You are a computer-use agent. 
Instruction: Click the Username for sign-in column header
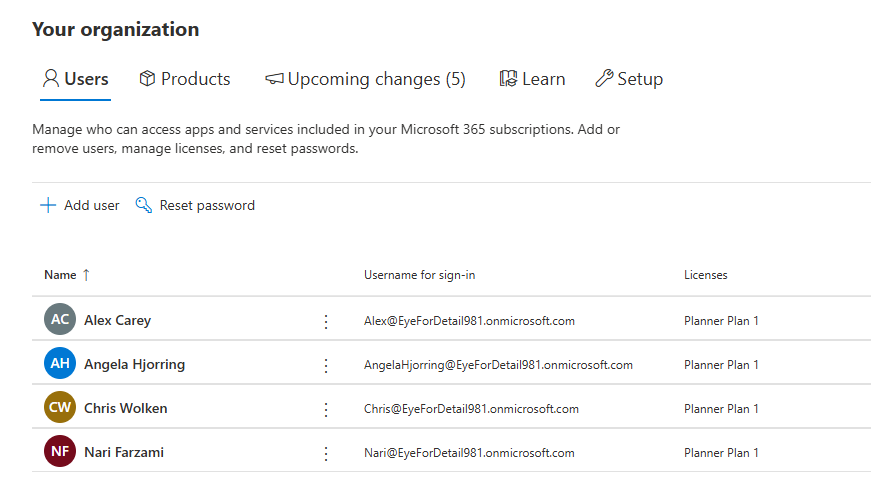tap(426, 275)
